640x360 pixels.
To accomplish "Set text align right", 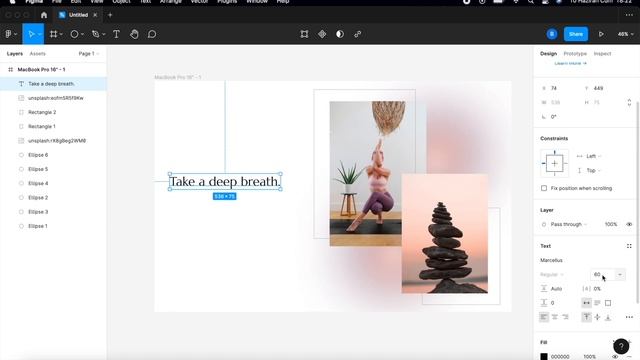I will pos(565,317).
